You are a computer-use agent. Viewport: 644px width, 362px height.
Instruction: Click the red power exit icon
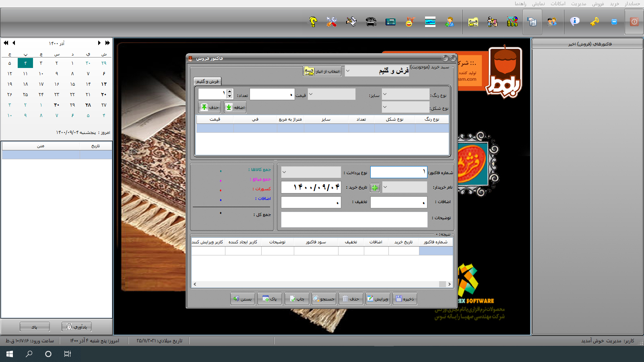634,22
